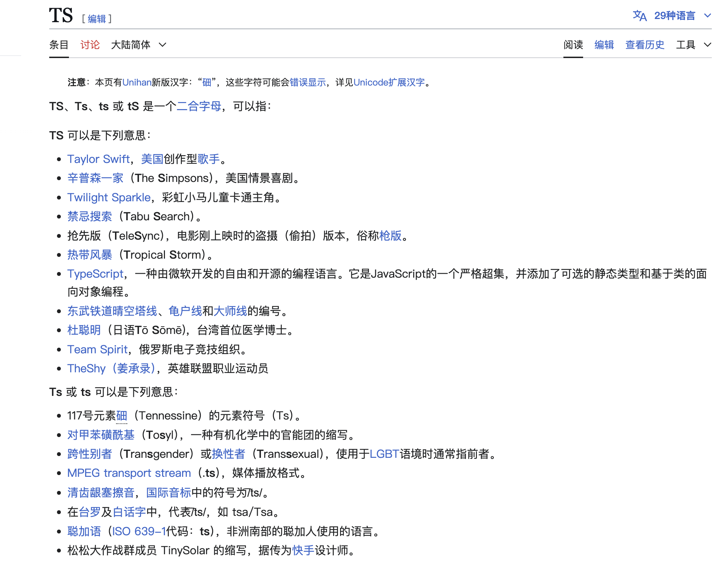This screenshot has height=575, width=728.
Task: Open the TheShy（姜承录）link
Action: click(x=111, y=368)
